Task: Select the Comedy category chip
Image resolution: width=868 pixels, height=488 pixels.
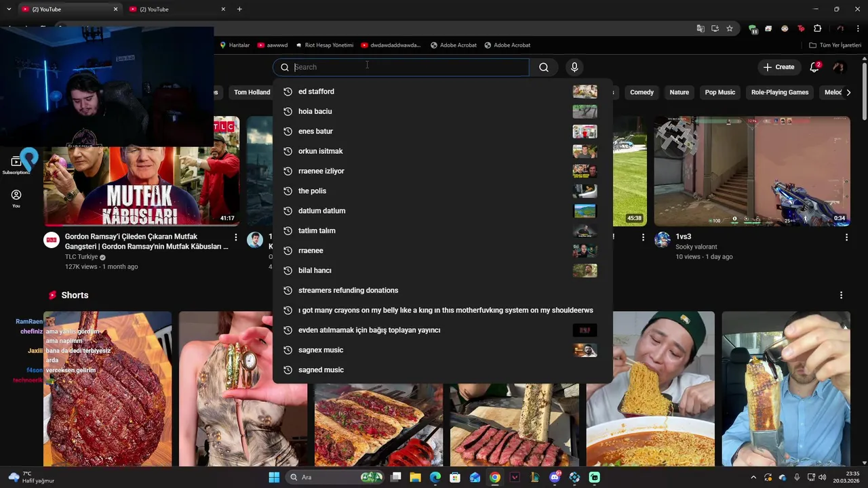Action: [x=642, y=92]
